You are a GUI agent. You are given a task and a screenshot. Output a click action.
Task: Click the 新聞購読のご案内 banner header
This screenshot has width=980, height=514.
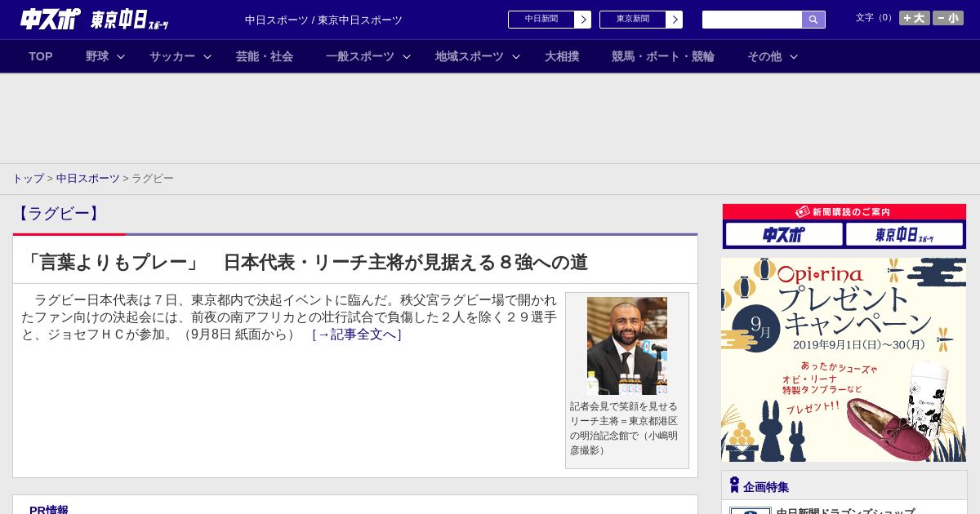844,211
